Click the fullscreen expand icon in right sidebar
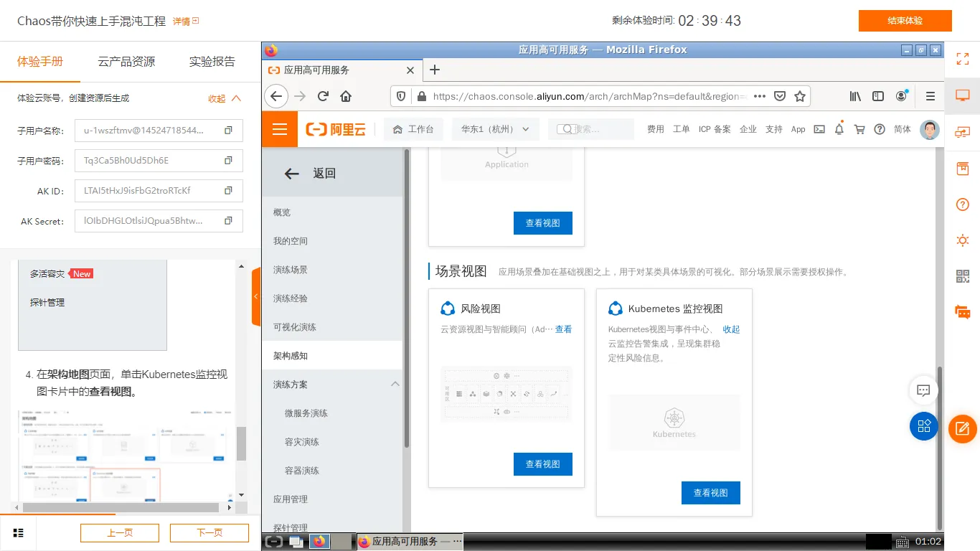980x551 pixels. (963, 59)
